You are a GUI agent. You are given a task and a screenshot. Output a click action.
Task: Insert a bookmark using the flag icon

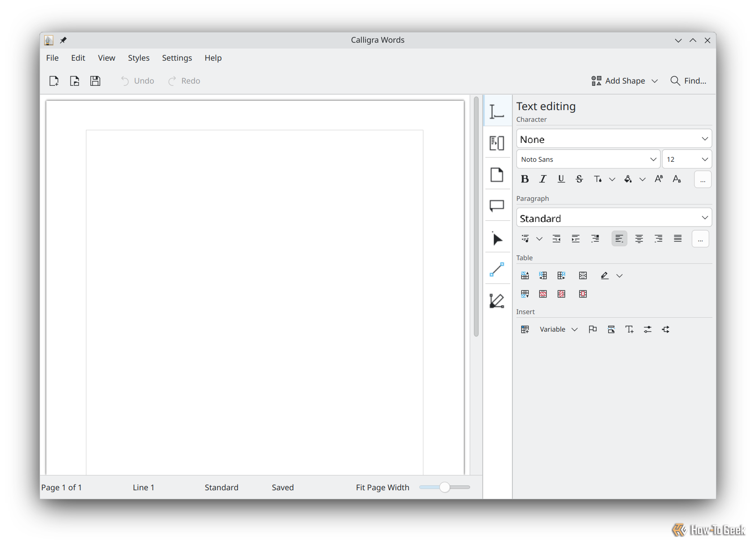click(592, 329)
